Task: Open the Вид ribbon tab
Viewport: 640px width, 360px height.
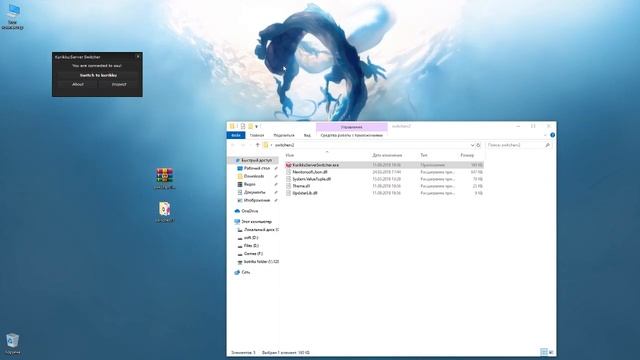Action: [x=307, y=135]
